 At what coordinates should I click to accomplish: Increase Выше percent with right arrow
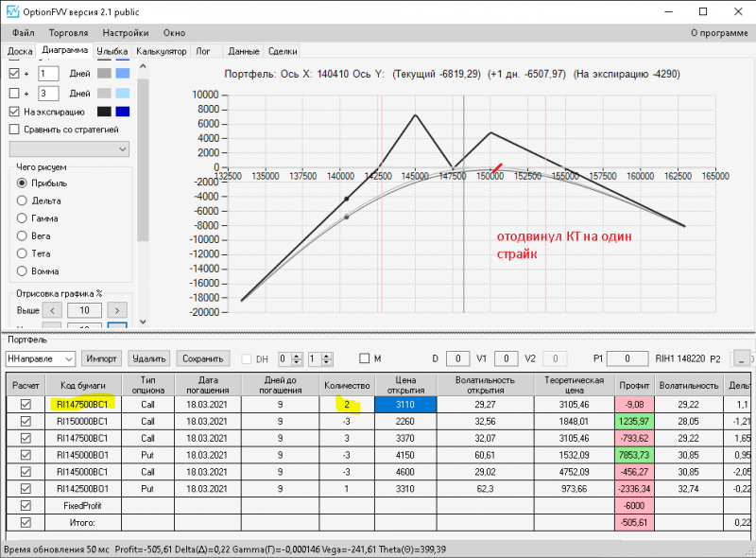point(117,310)
